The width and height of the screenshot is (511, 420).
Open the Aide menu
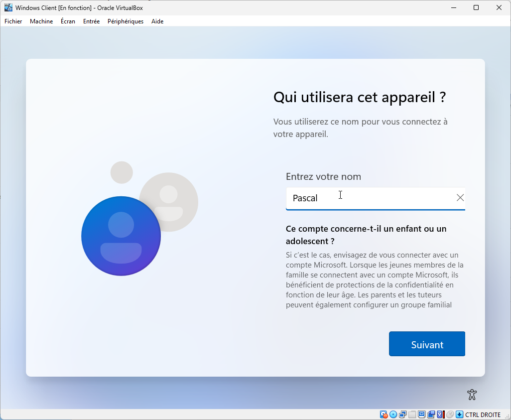(157, 21)
